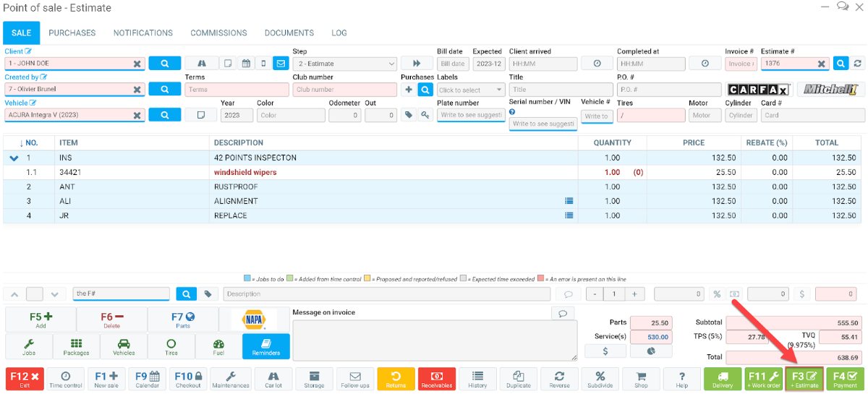Increase quantity with the plus stepper
The width and height of the screenshot is (868, 394).
(x=634, y=294)
